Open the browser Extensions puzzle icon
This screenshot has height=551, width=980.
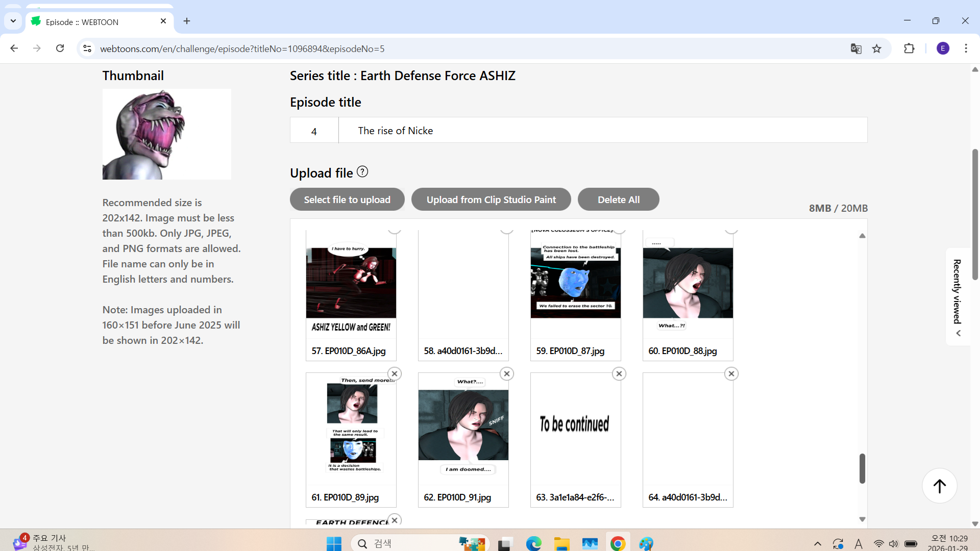(x=909, y=49)
